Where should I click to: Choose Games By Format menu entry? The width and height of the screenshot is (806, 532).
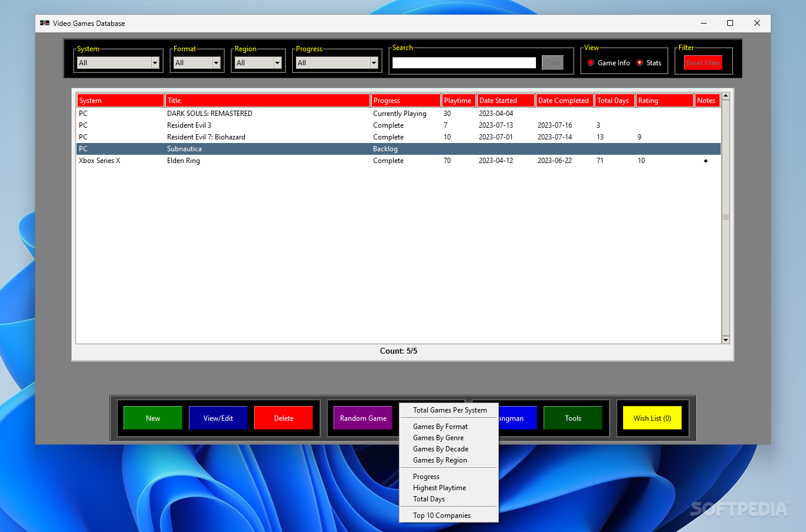(x=440, y=427)
